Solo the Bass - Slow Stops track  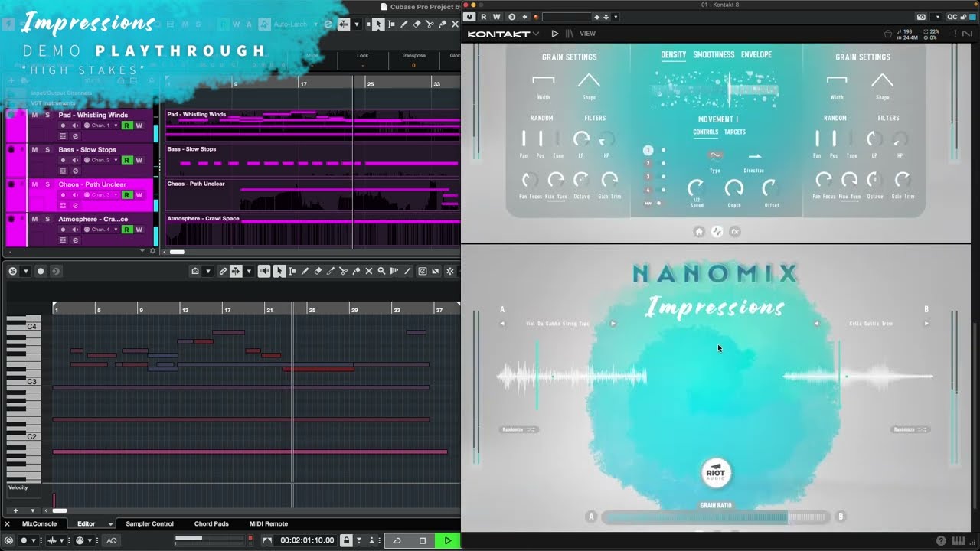coord(47,150)
